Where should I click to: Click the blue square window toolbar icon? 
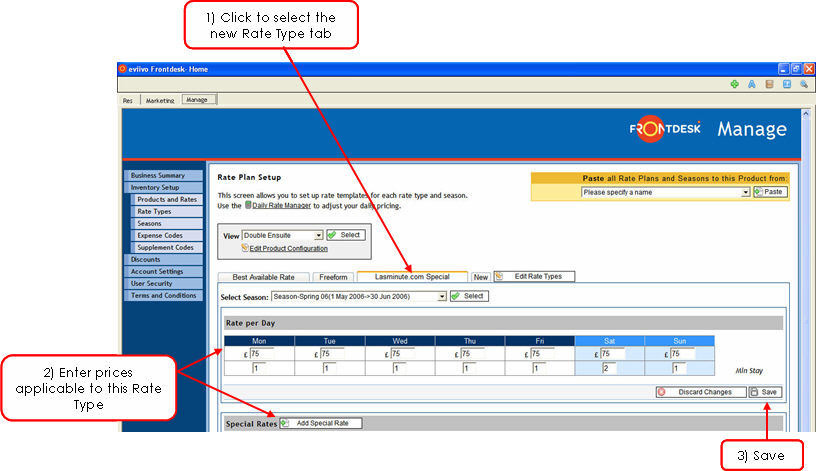point(787,85)
